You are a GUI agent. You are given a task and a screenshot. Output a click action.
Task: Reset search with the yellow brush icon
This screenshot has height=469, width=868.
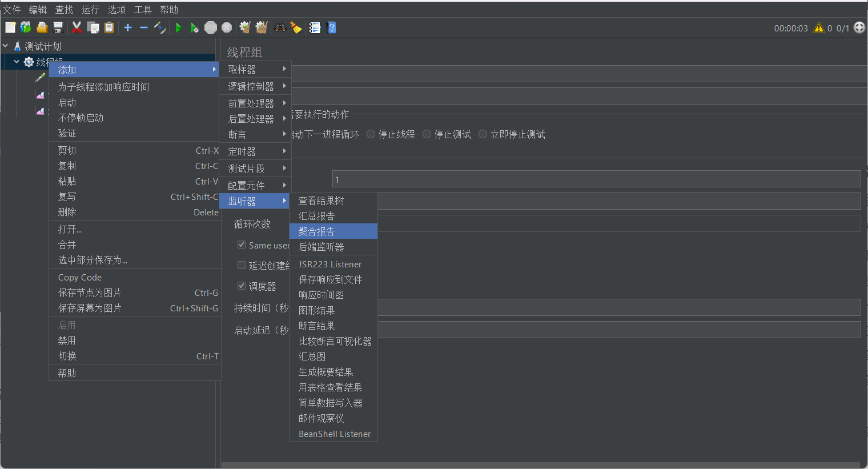pyautogui.click(x=296, y=27)
